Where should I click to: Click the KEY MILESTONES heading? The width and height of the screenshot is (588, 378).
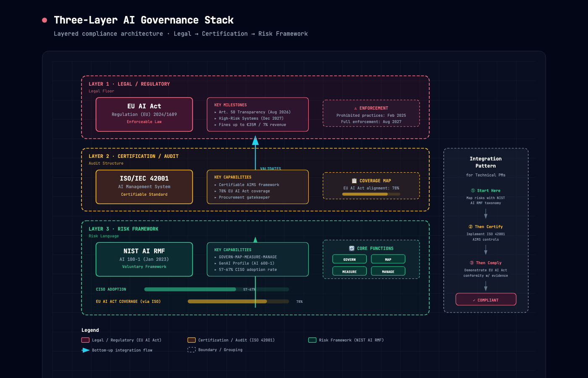(x=231, y=105)
